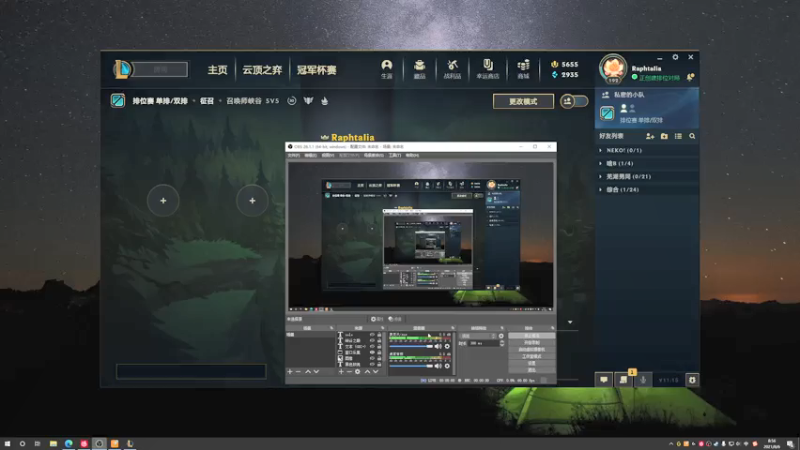Toggle the lock on the 窗口采集 source

(x=379, y=353)
